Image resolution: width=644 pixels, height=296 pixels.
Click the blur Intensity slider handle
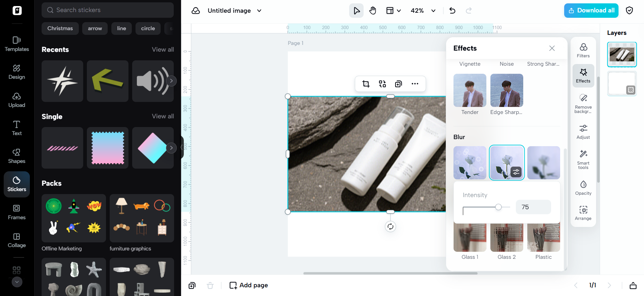(498, 207)
